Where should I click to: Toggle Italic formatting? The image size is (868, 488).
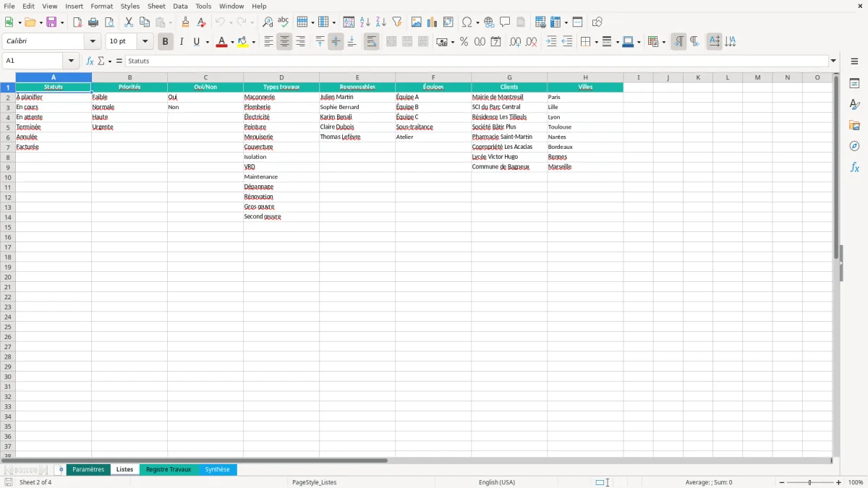[181, 42]
